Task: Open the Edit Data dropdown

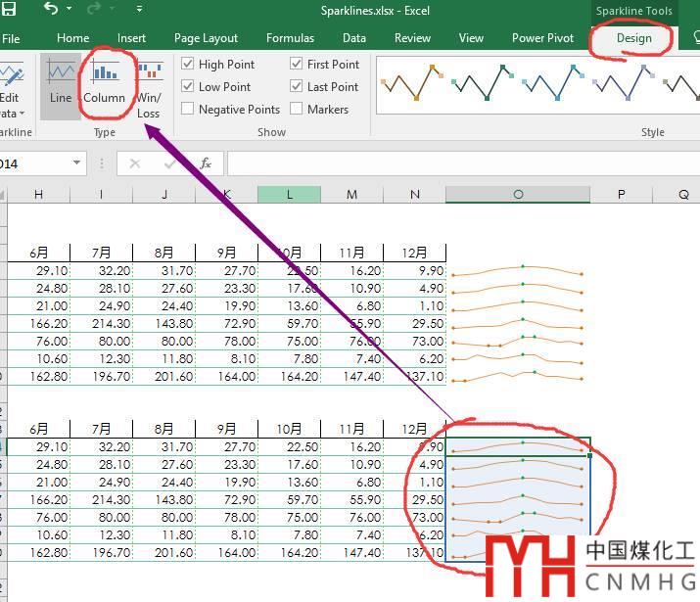Action: pos(12,106)
